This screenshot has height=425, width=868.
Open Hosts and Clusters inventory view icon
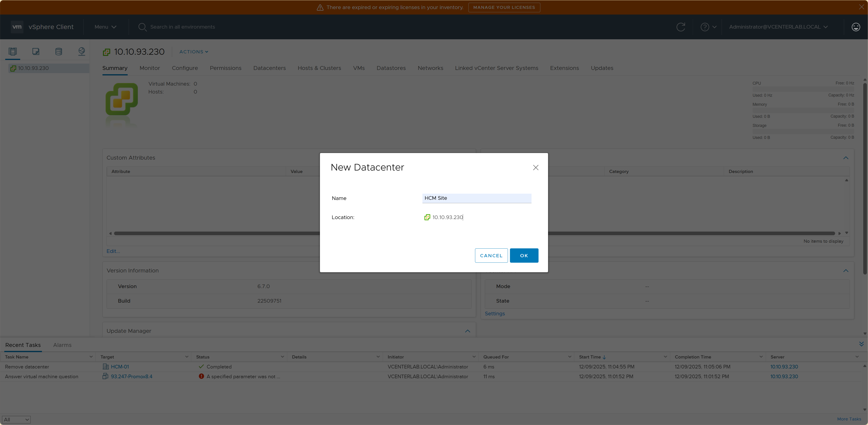click(x=13, y=51)
